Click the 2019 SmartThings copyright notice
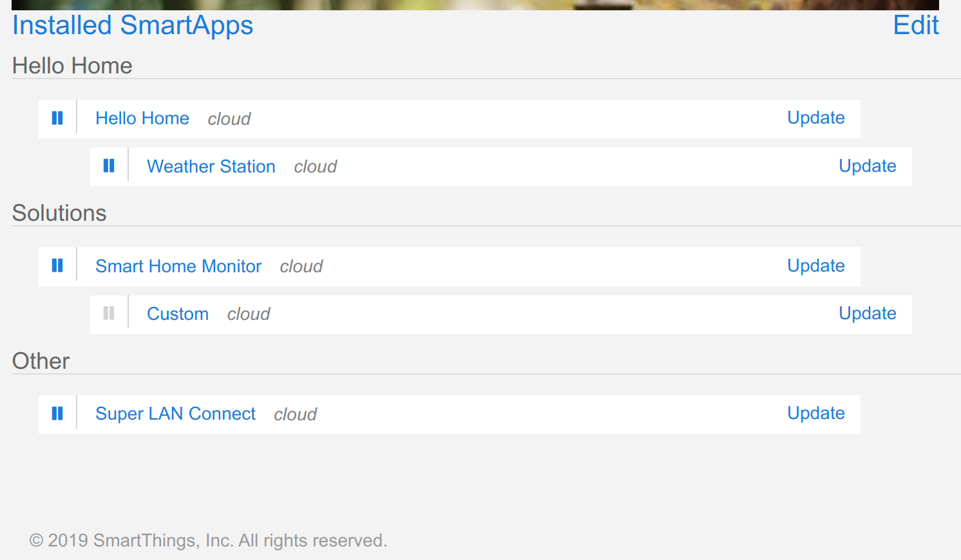 pyautogui.click(x=208, y=541)
